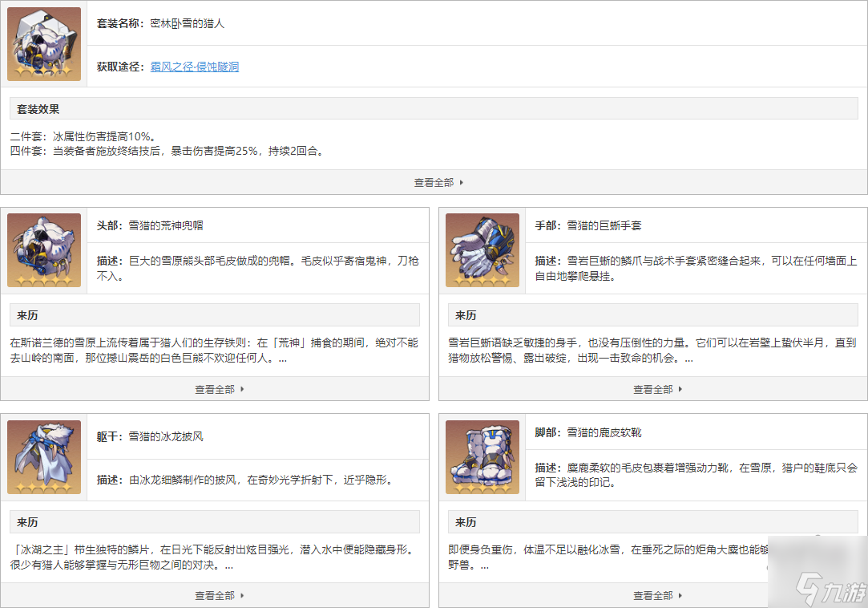Click the 密林卧雪的猎人 set icon
The height and width of the screenshot is (608, 868).
[44, 44]
